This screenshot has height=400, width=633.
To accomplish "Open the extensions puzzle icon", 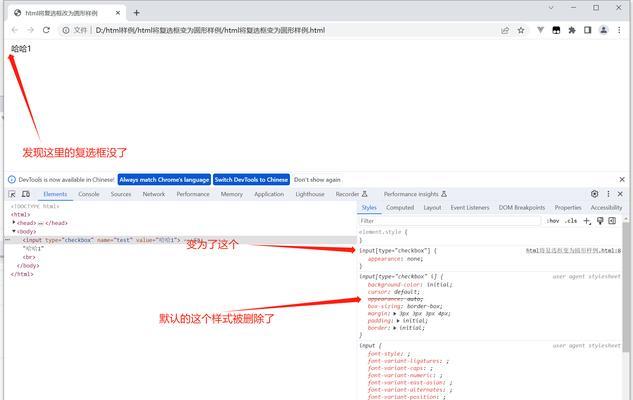I will (x=572, y=30).
